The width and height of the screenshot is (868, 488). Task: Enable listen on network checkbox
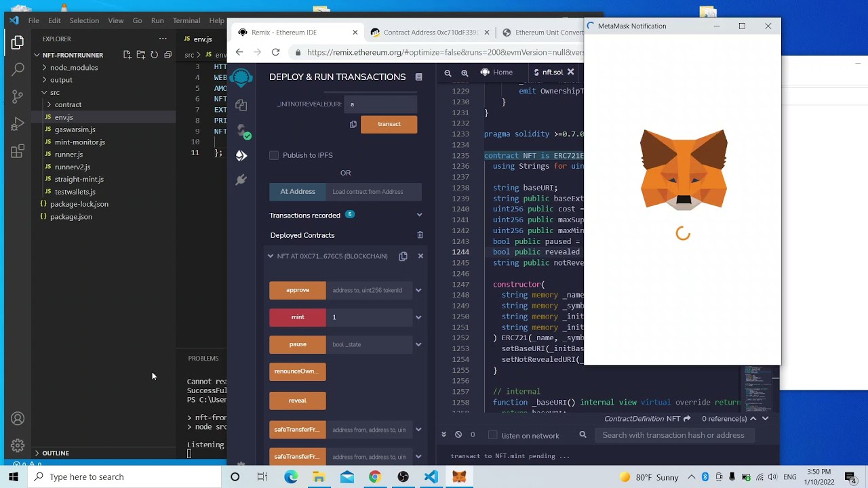pyautogui.click(x=493, y=435)
